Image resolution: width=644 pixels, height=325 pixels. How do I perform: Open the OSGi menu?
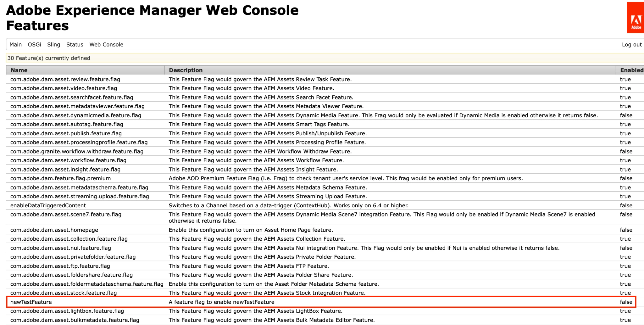point(35,45)
